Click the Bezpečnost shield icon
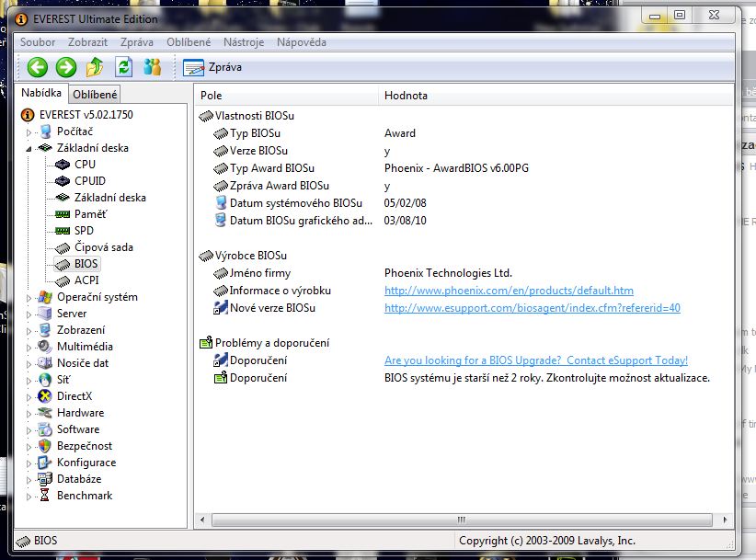Viewport: 756px width, 560px height. coord(45,446)
